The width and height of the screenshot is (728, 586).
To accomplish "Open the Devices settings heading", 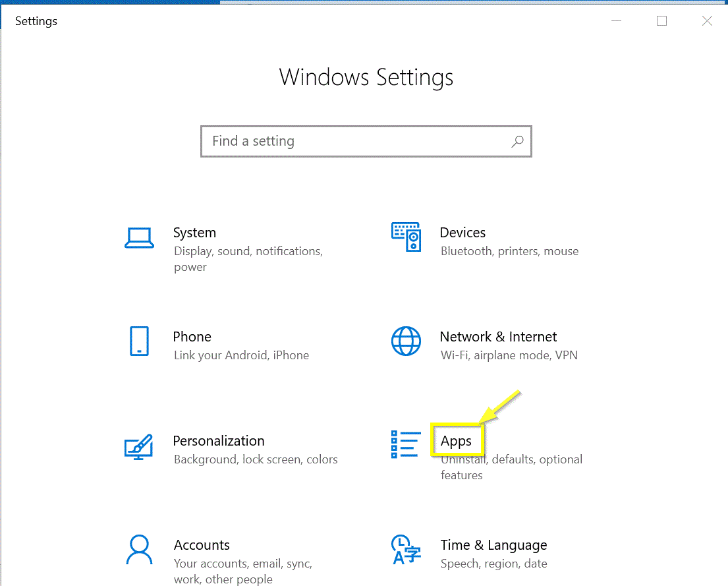I will tap(462, 232).
